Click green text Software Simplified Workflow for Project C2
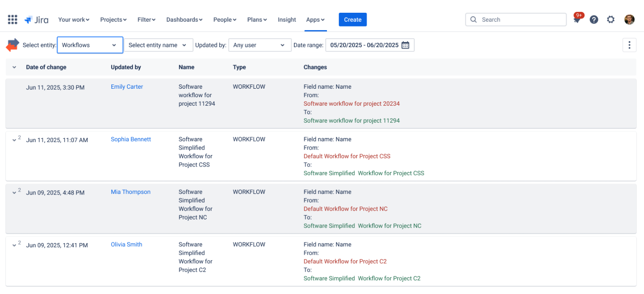 (x=362, y=278)
